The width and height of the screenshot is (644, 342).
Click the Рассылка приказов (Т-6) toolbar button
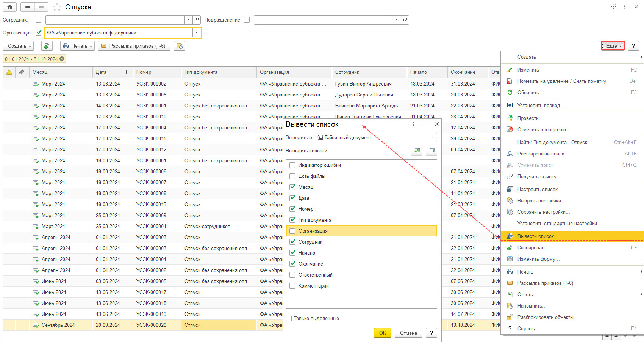pyautogui.click(x=134, y=46)
